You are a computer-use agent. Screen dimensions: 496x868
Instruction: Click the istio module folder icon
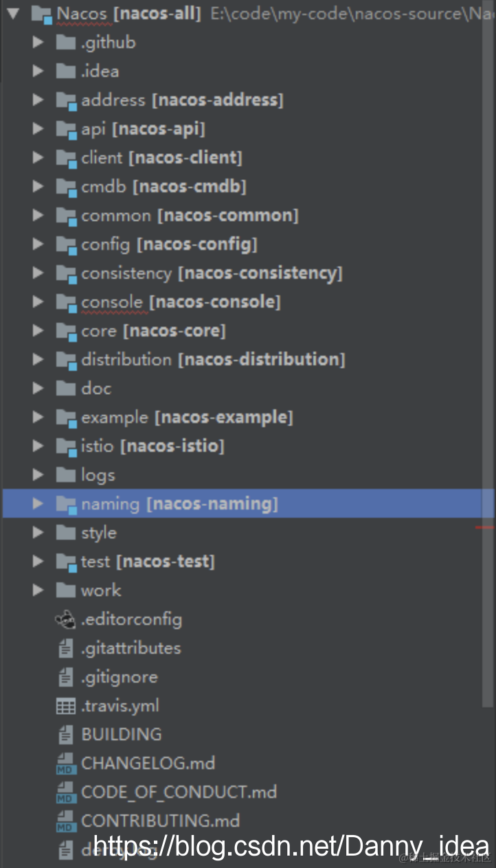66,446
